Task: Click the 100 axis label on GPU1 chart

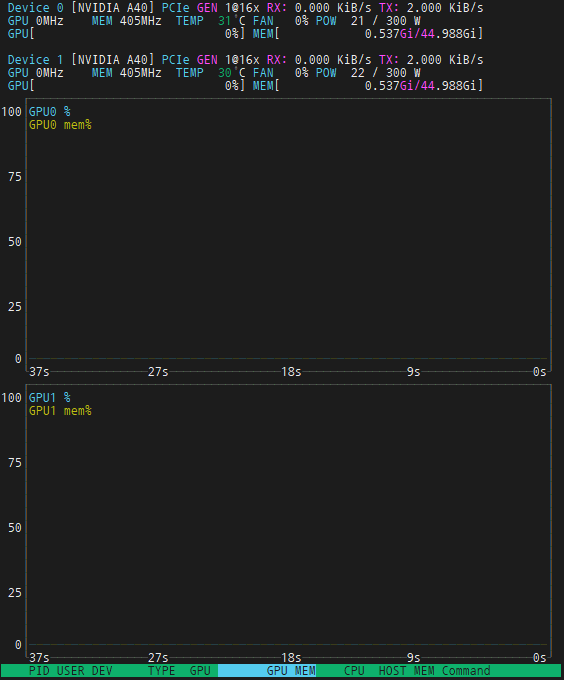Action: (x=11, y=398)
